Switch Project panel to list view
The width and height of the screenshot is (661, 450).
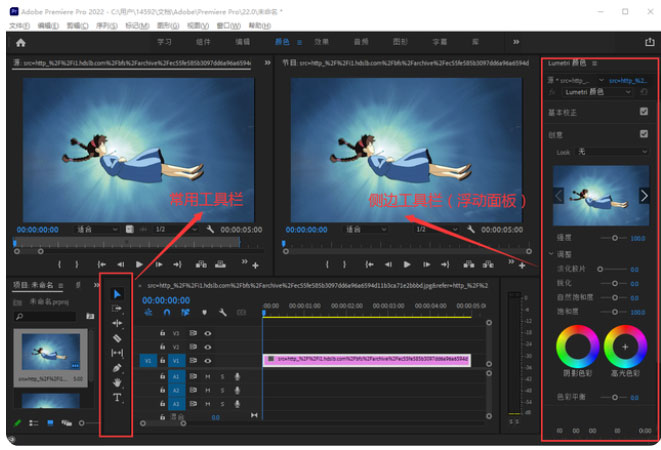pos(33,423)
